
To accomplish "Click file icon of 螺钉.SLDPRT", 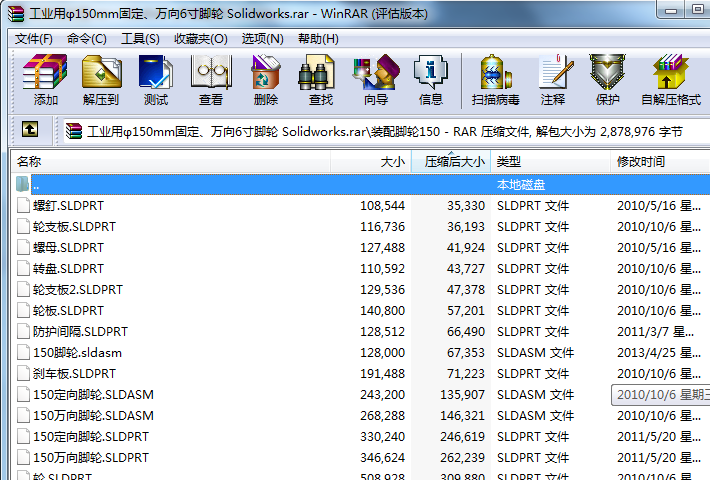I will click(x=23, y=206).
